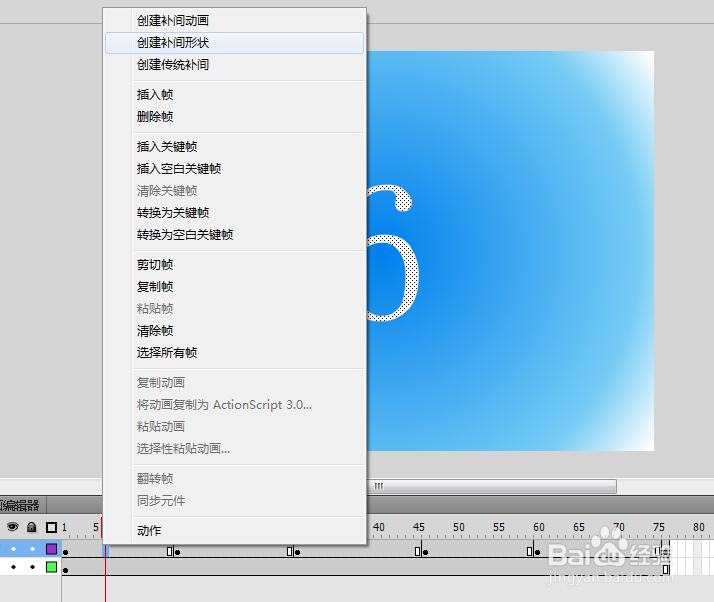
Task: Select 删除帧 from the context menu
Action: (x=235, y=117)
